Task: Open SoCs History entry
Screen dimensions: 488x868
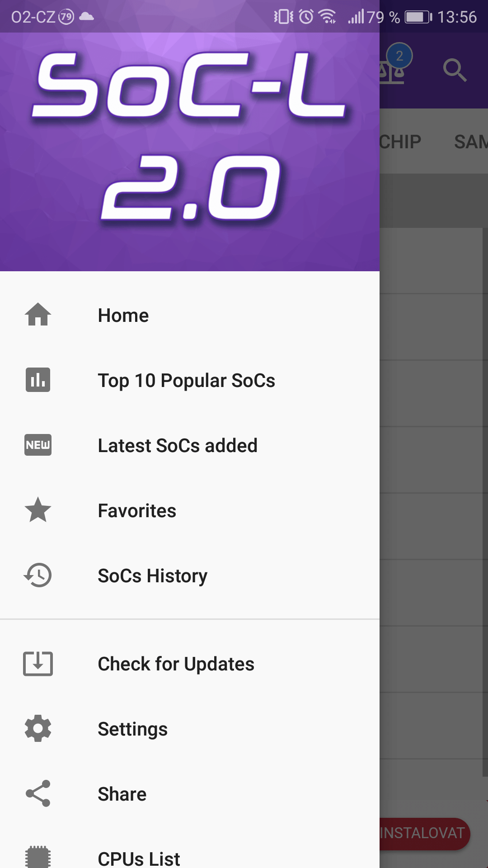Action: tap(152, 576)
